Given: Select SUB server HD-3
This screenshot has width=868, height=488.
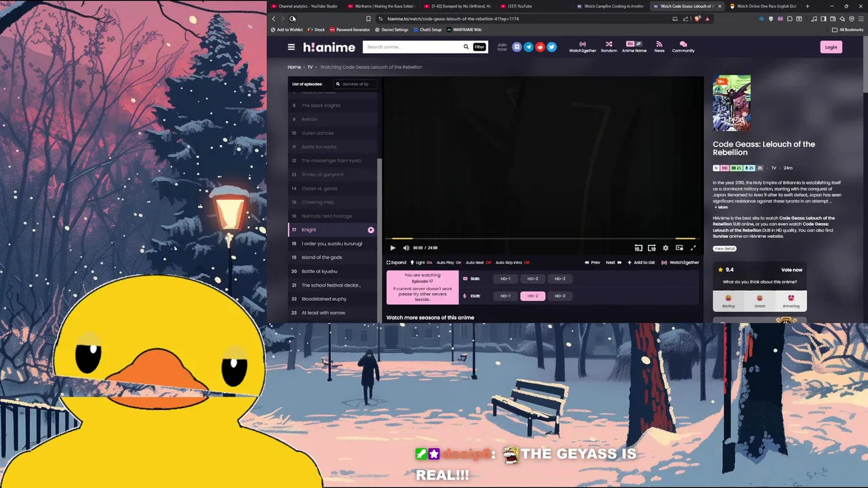Looking at the screenshot, I should pyautogui.click(x=559, y=279).
